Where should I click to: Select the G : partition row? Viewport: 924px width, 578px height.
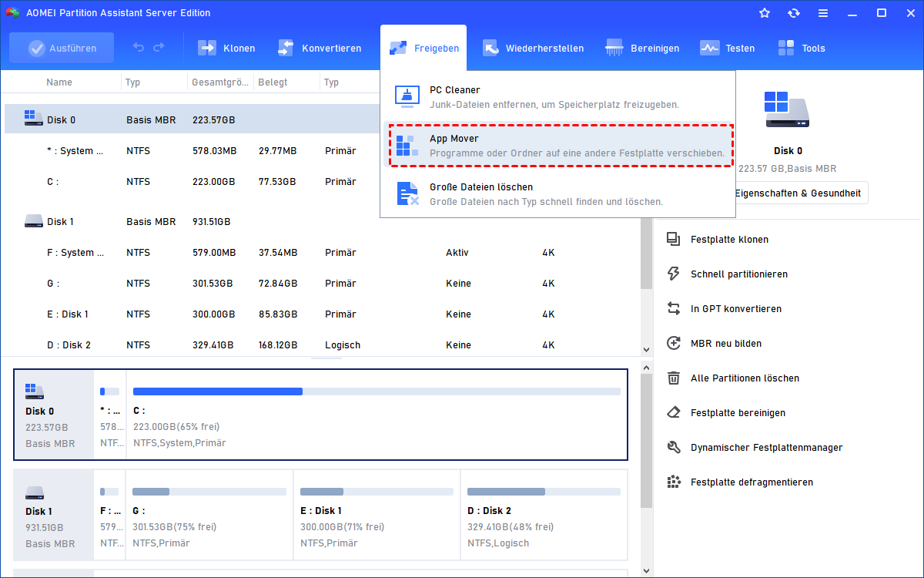pyautogui.click(x=323, y=284)
